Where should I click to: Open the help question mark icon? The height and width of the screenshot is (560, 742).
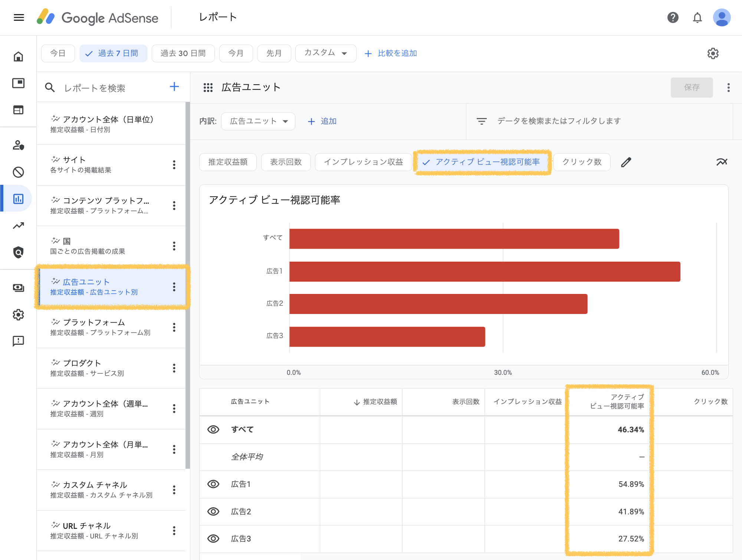(x=673, y=17)
